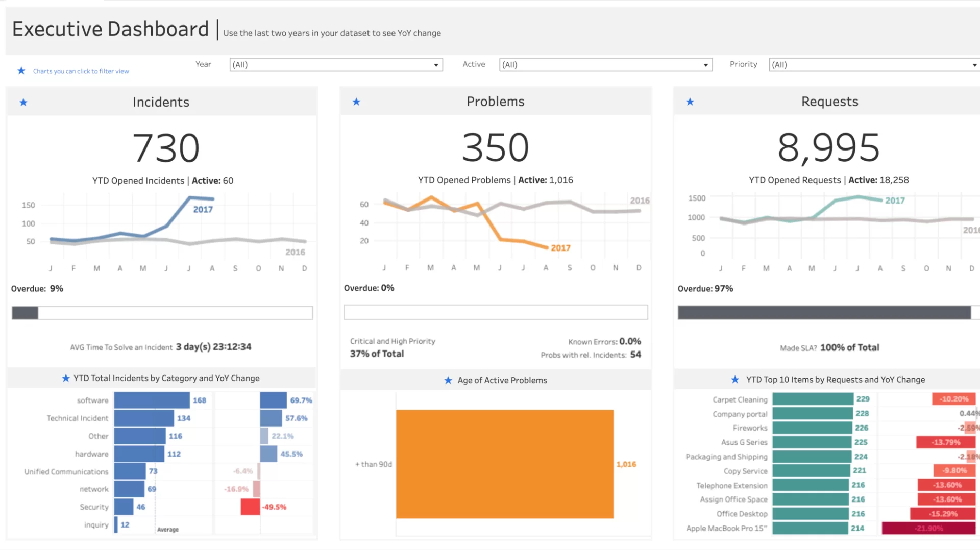
Task: Click the Requests overdue 97% progress bar
Action: pyautogui.click(x=824, y=313)
